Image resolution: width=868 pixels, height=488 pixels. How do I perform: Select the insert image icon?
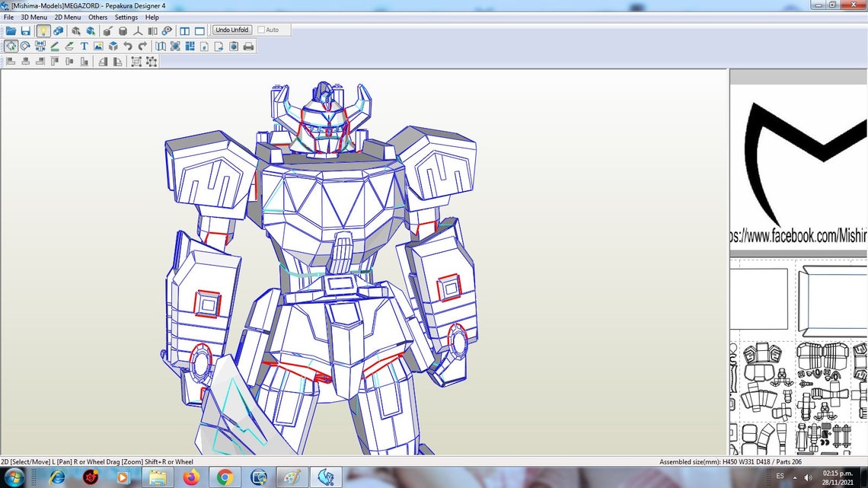(x=98, y=46)
